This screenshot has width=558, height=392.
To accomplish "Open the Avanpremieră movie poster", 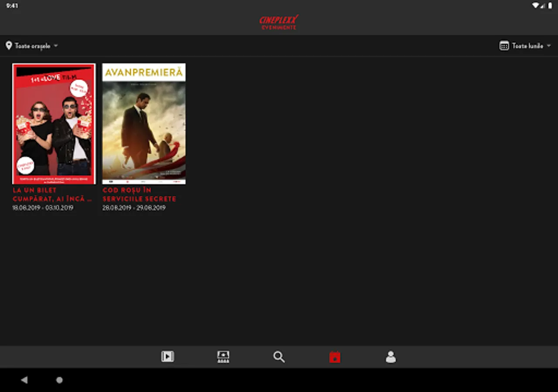I will pos(144,124).
